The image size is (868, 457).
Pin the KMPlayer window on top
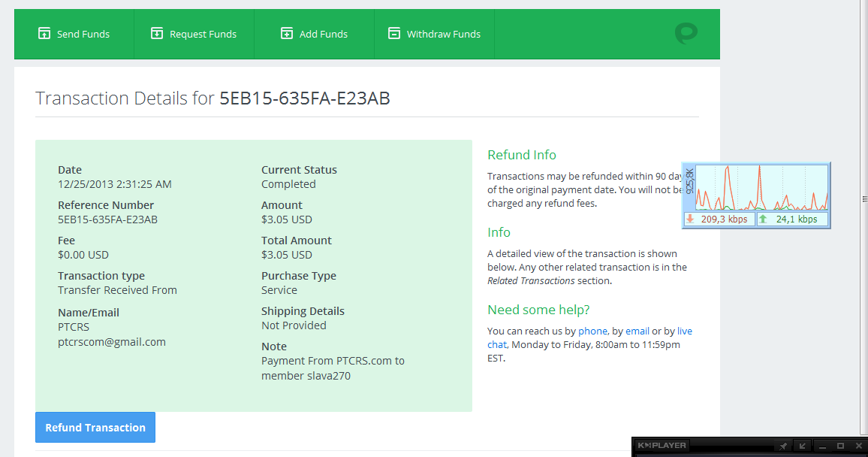click(x=782, y=446)
